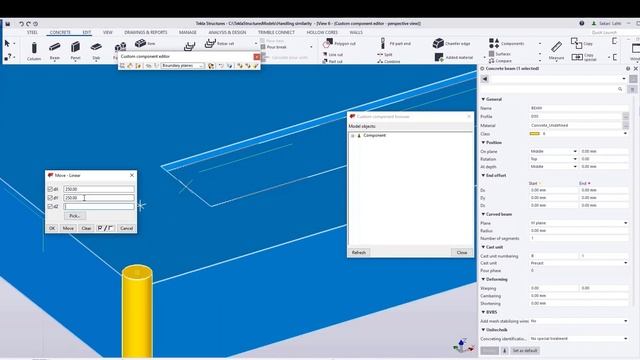Open the Components tool
The image size is (640, 360).
[x=507, y=43]
